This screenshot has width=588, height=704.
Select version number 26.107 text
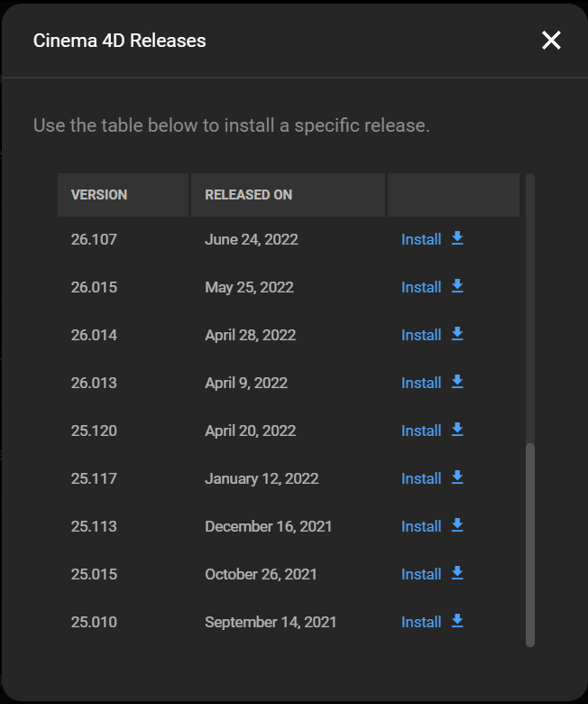(94, 239)
